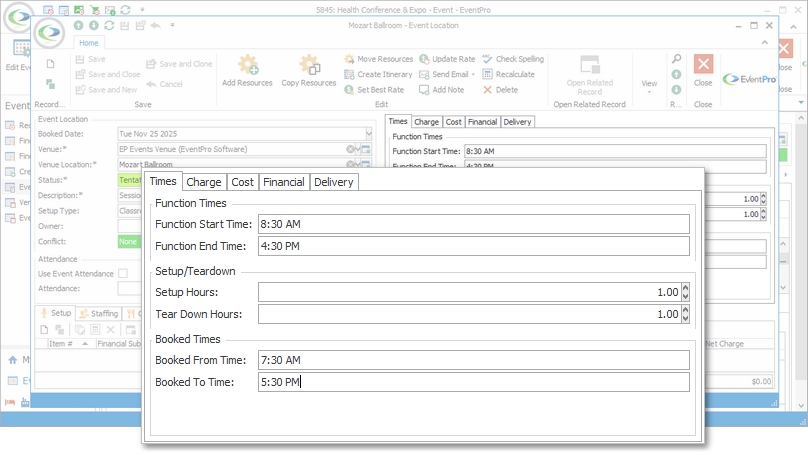Expand the Venue dropdown arrow
The height and width of the screenshot is (455, 808).
[358, 149]
